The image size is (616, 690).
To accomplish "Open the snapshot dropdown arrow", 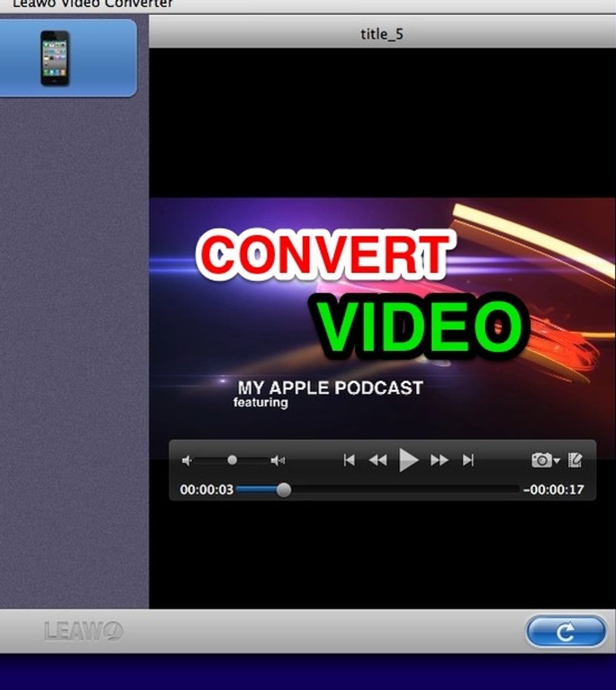I will click(x=557, y=460).
